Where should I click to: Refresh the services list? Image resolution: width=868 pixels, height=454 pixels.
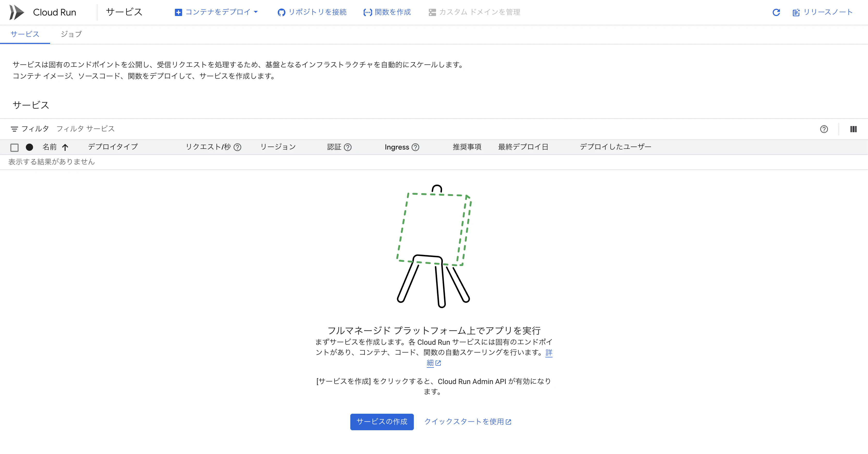click(x=776, y=12)
